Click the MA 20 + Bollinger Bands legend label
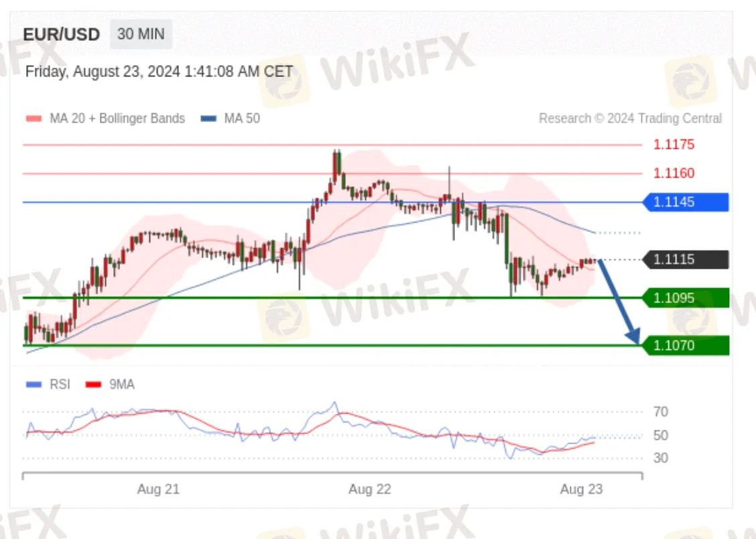 tap(117, 119)
